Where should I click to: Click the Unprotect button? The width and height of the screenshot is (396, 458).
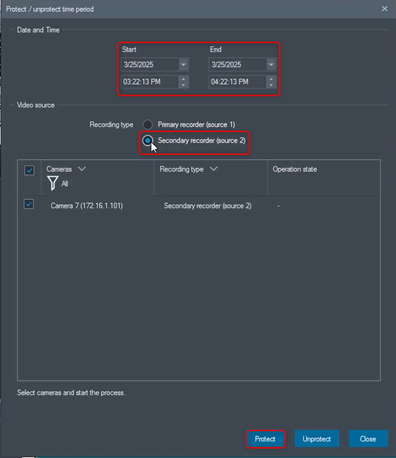pos(317,439)
